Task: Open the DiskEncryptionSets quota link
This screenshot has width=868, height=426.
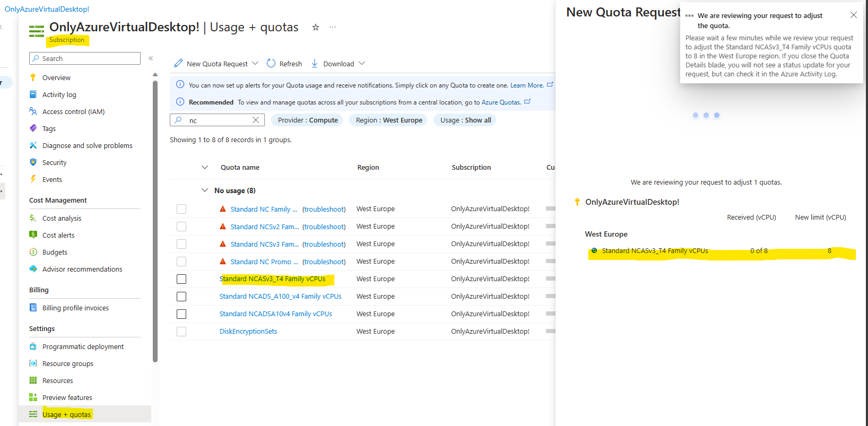Action: tap(248, 331)
